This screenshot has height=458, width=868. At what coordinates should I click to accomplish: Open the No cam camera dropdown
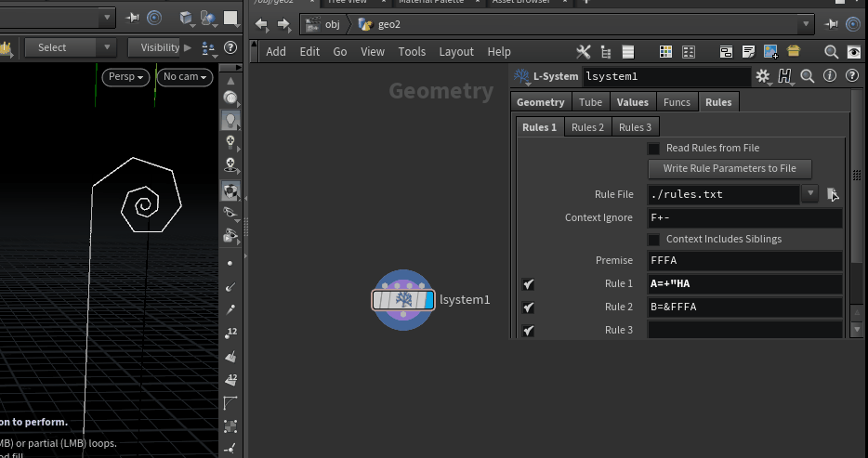click(185, 77)
